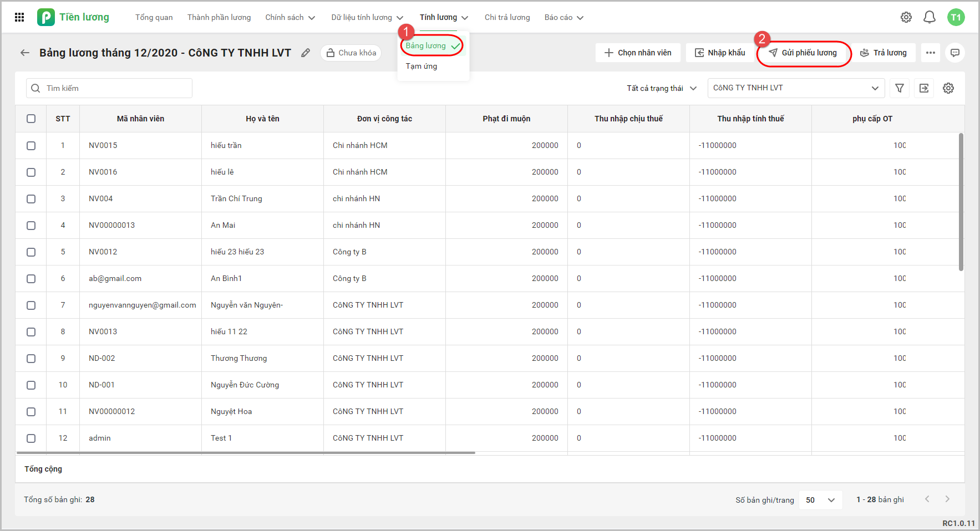Expand the 'Tất cả trạng thái' status filter
The image size is (980, 531).
pyautogui.click(x=661, y=88)
